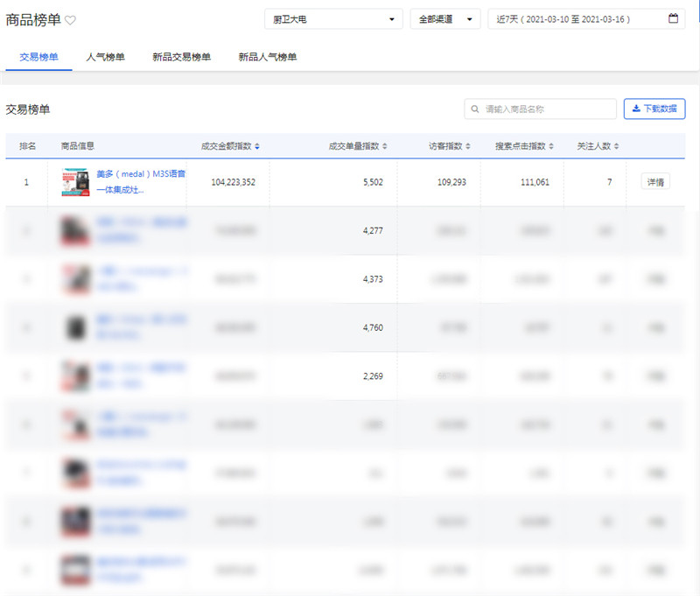This screenshot has height=596, width=700.
Task: Click the 下载数据 download button
Action: 654,109
